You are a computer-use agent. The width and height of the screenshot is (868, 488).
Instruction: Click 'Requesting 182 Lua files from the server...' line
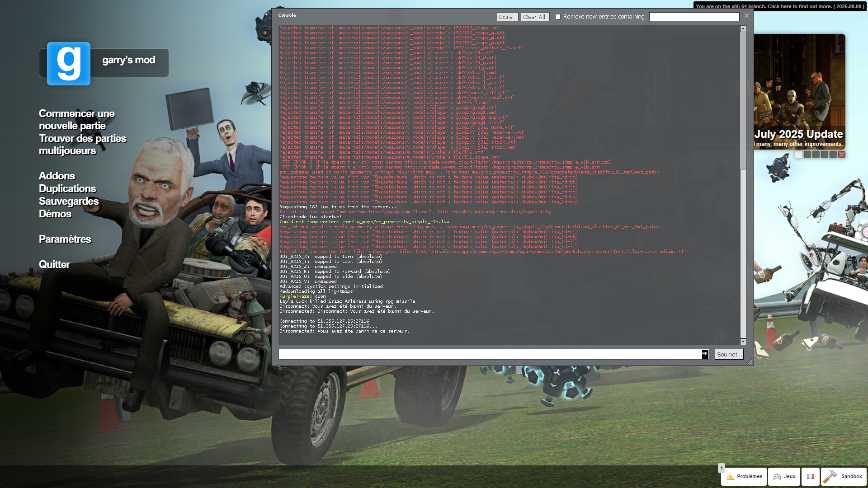pyautogui.click(x=338, y=207)
